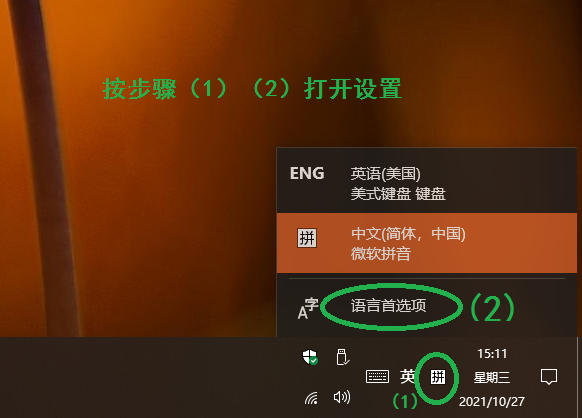The image size is (582, 418).
Task: Click the Show Desktop strip at taskbar edge
Action: 579,378
